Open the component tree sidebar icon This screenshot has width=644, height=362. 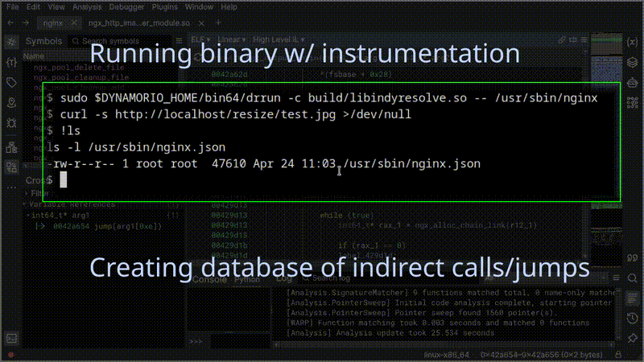[11, 147]
